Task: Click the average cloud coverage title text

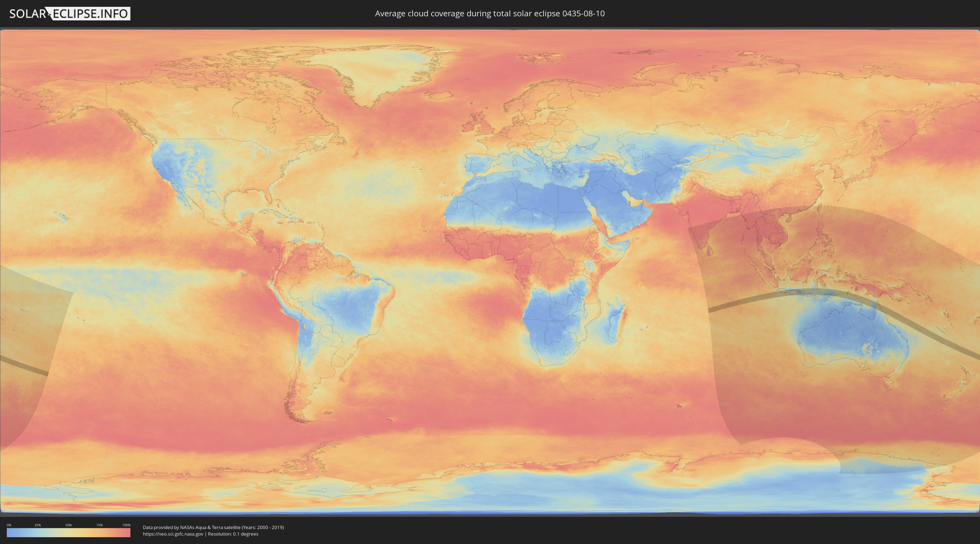Action: (x=490, y=14)
